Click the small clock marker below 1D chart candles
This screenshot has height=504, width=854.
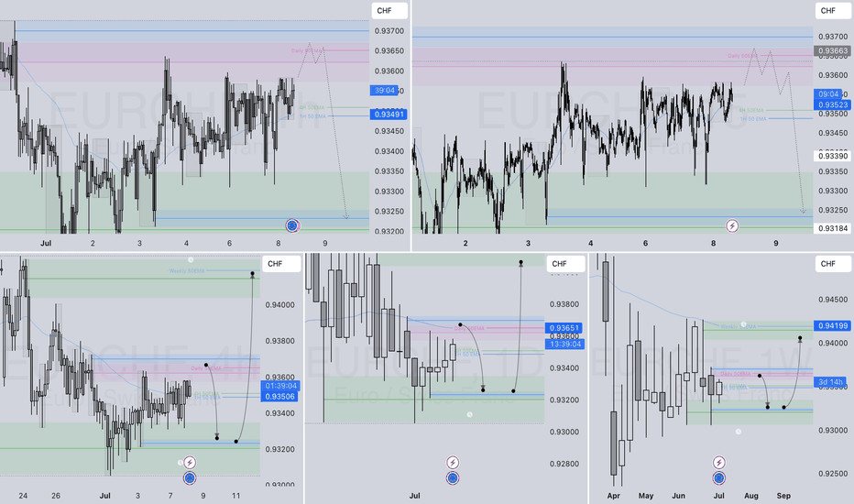469,414
